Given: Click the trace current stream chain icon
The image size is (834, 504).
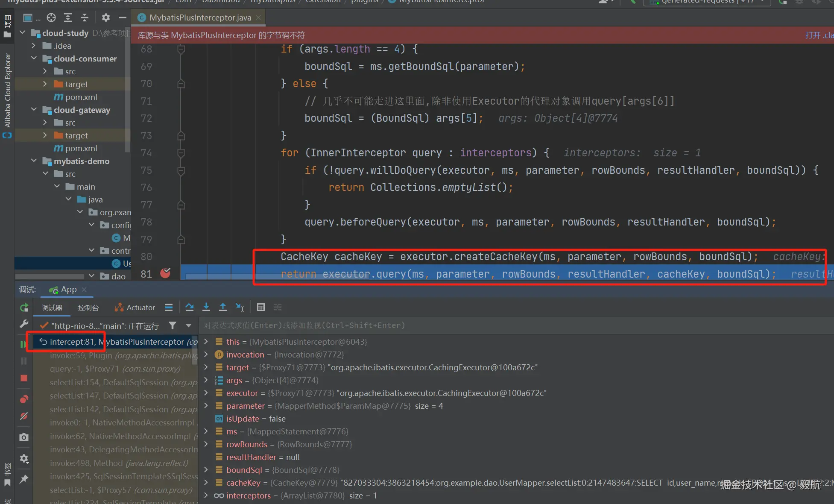Looking at the screenshot, I should click(278, 307).
